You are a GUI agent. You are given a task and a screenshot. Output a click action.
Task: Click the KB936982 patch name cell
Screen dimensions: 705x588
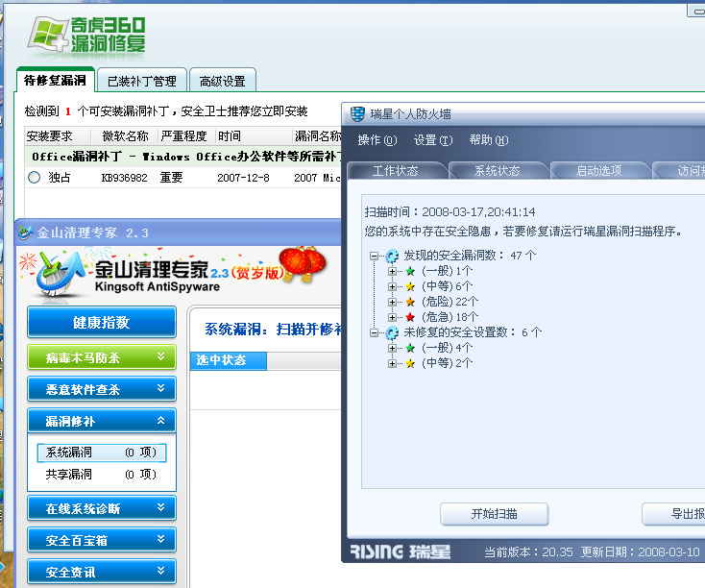pos(125,178)
